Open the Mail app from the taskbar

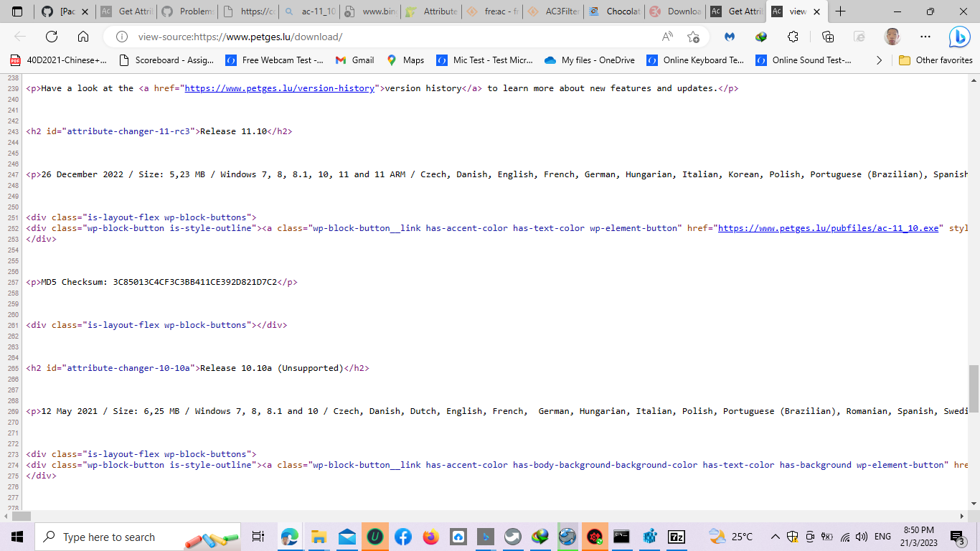click(347, 537)
